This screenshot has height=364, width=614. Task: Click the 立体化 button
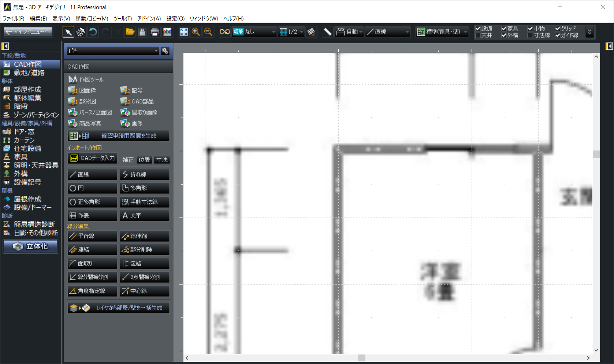pos(31,246)
